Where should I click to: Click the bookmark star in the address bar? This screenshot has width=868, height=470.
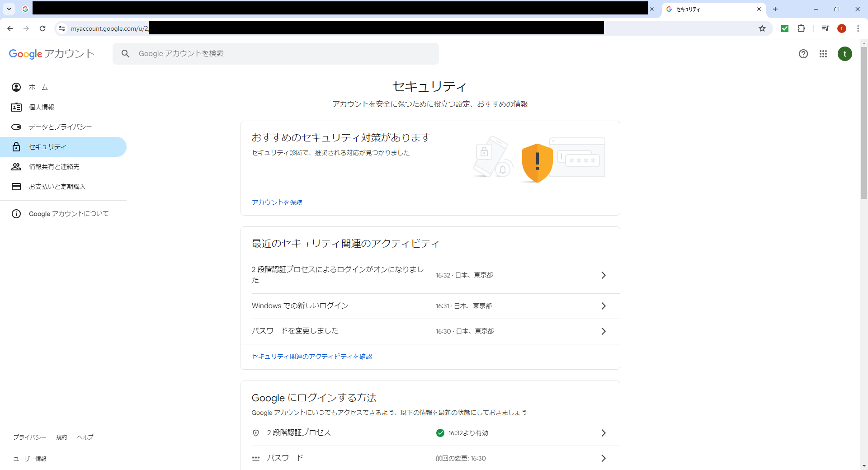pos(763,28)
